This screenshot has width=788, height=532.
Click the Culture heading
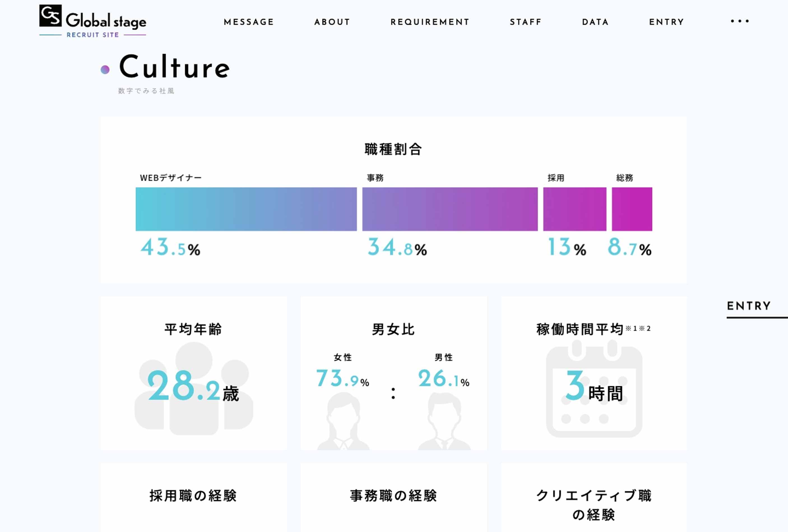click(x=175, y=66)
